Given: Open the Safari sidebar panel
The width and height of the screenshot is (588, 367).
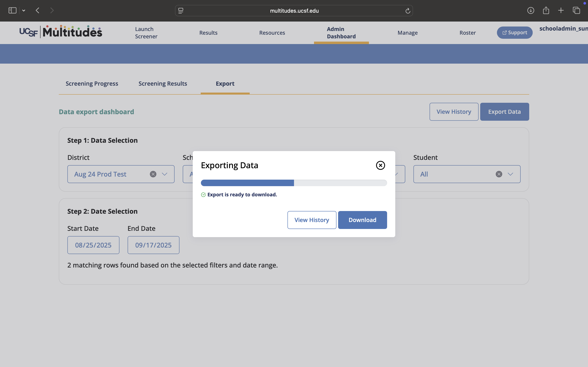Looking at the screenshot, I should click(x=12, y=10).
